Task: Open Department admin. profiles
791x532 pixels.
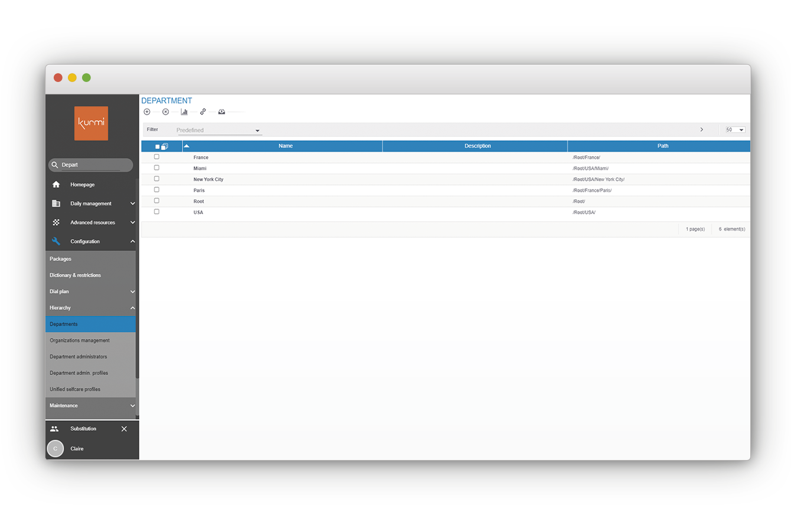Action: pyautogui.click(x=90, y=373)
